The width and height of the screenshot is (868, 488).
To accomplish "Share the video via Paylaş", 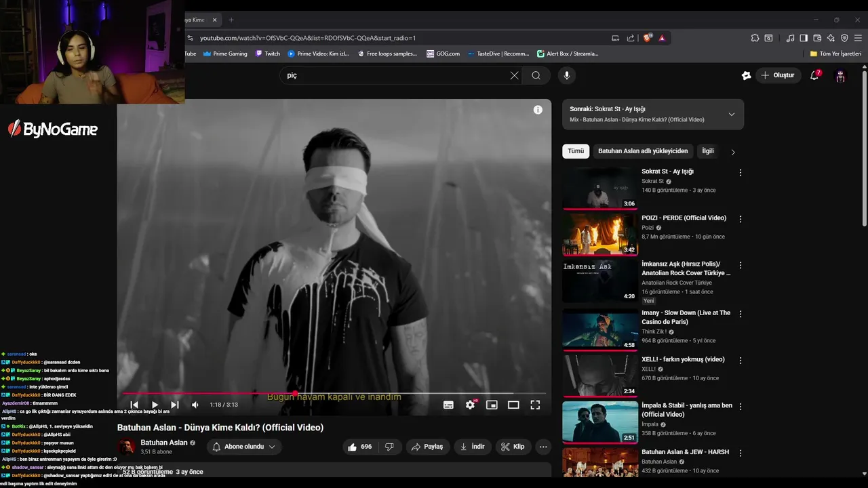I will pos(427,447).
